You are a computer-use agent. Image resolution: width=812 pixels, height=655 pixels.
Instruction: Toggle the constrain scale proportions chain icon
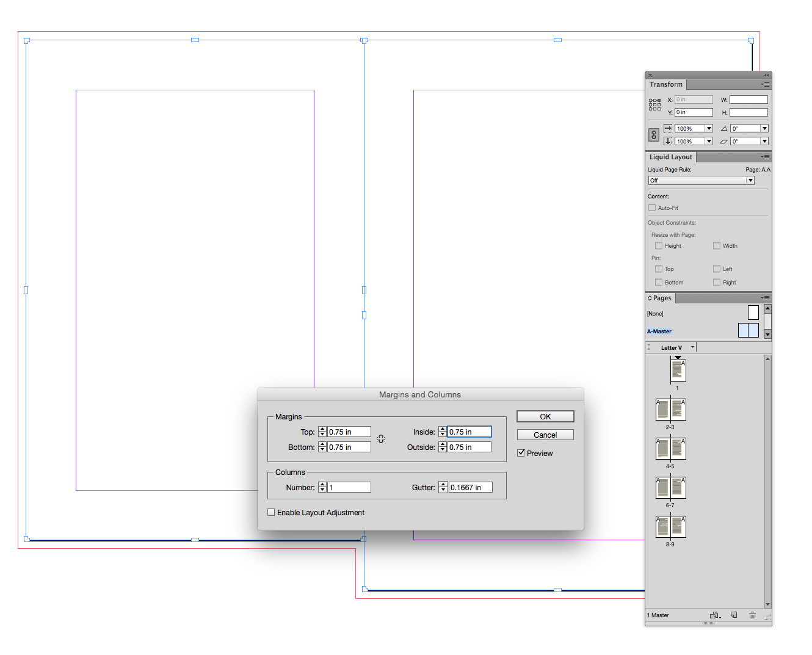(654, 135)
